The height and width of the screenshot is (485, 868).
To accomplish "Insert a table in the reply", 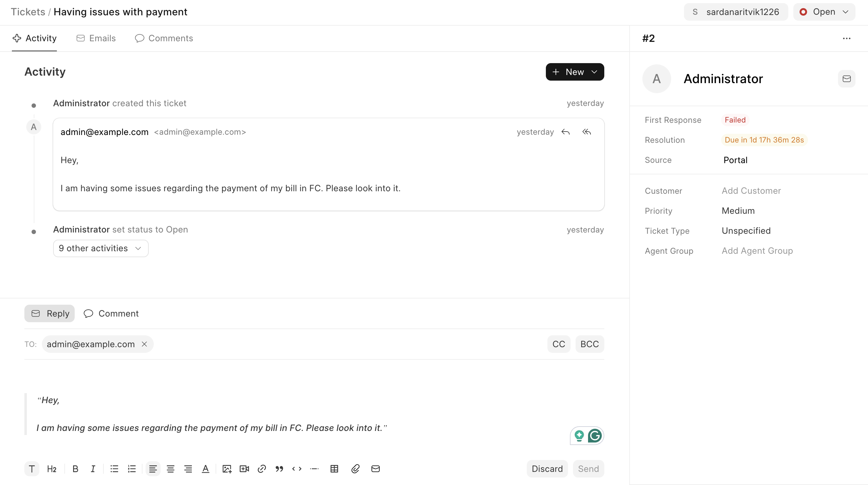I will [334, 468].
